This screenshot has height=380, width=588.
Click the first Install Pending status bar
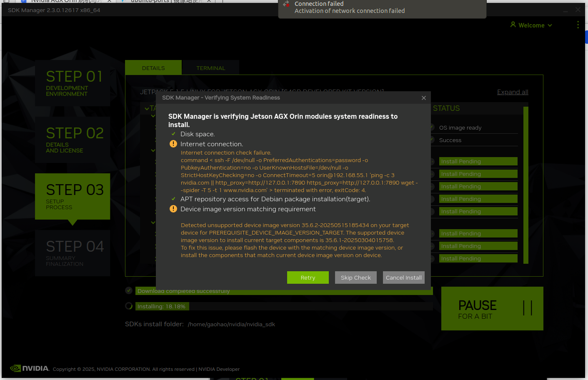pos(478,161)
